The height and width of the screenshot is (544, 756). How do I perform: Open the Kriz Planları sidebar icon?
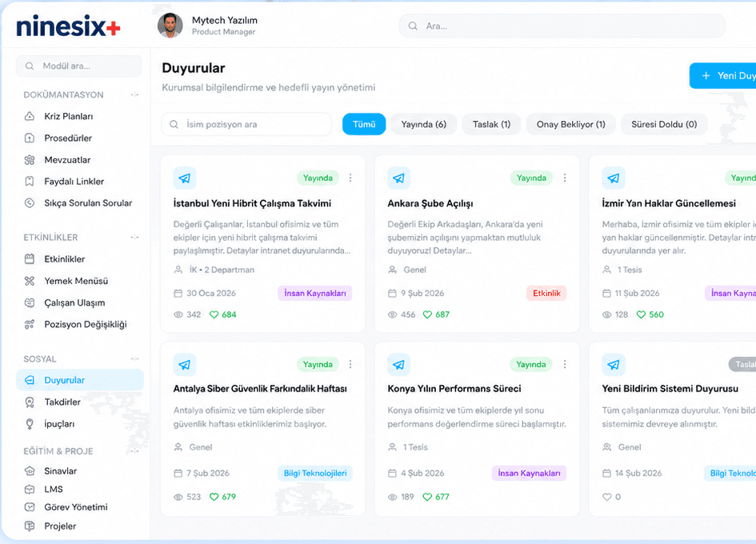(30, 116)
